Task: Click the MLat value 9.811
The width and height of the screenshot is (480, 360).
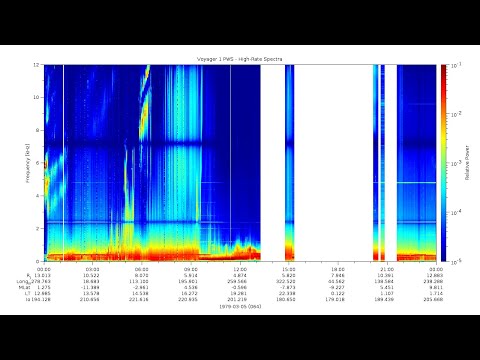Action: [x=436, y=287]
